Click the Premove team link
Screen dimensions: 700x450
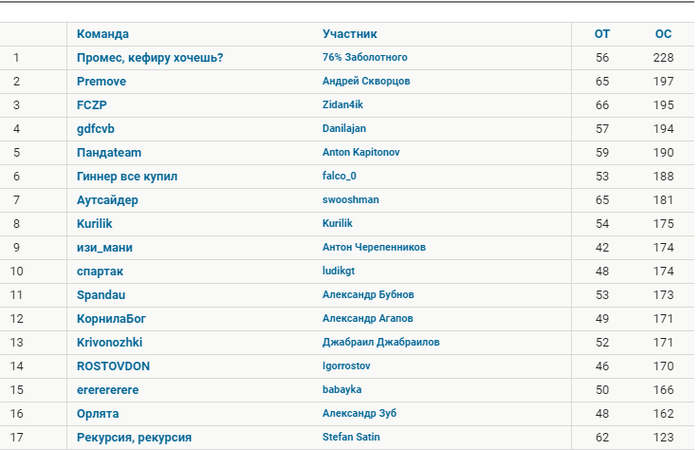tap(101, 81)
